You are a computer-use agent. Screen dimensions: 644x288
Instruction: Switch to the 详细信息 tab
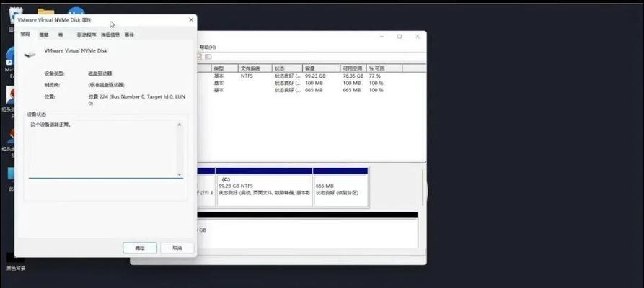pyautogui.click(x=110, y=35)
